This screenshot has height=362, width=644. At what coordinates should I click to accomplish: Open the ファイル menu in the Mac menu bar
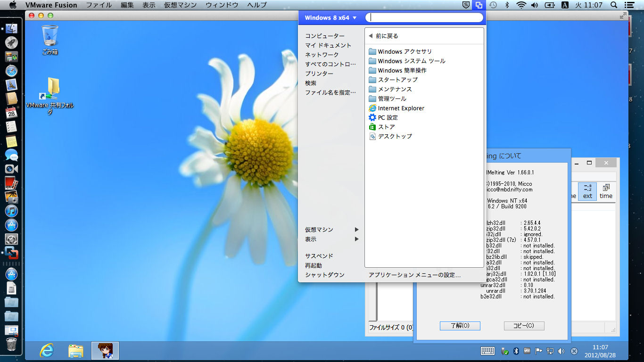[x=99, y=5]
